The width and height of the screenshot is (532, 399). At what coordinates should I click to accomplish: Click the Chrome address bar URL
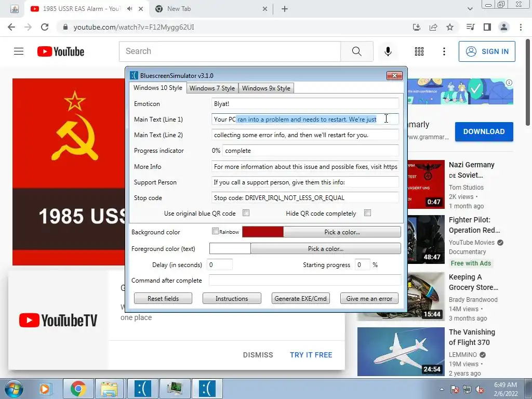click(134, 27)
